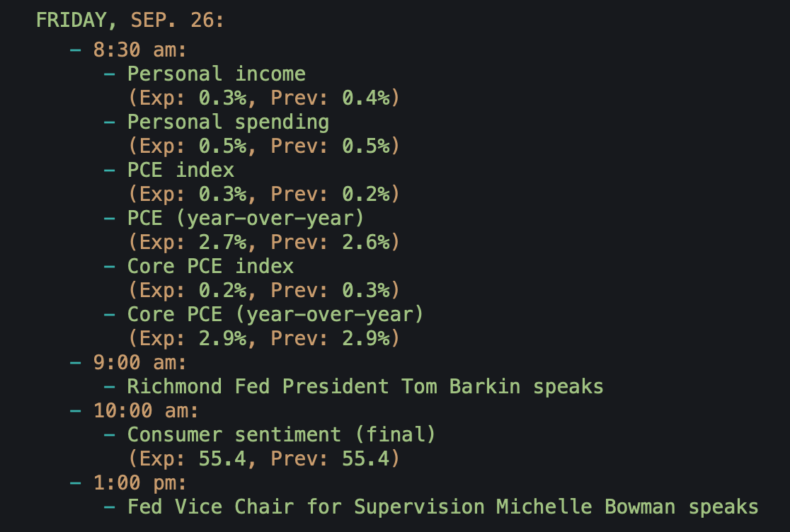Click Richmond Fed President Tom Barkin speaks
Image resolution: width=790 pixels, height=532 pixels.
tap(365, 387)
